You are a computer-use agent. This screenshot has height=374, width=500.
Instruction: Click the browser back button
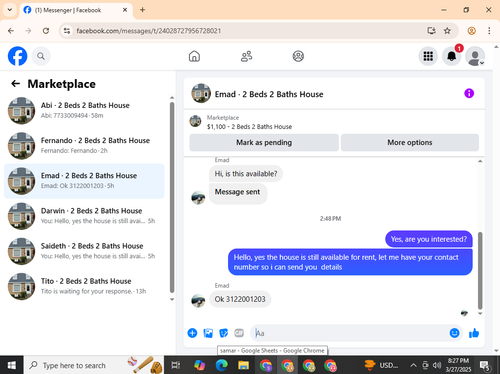point(11,31)
